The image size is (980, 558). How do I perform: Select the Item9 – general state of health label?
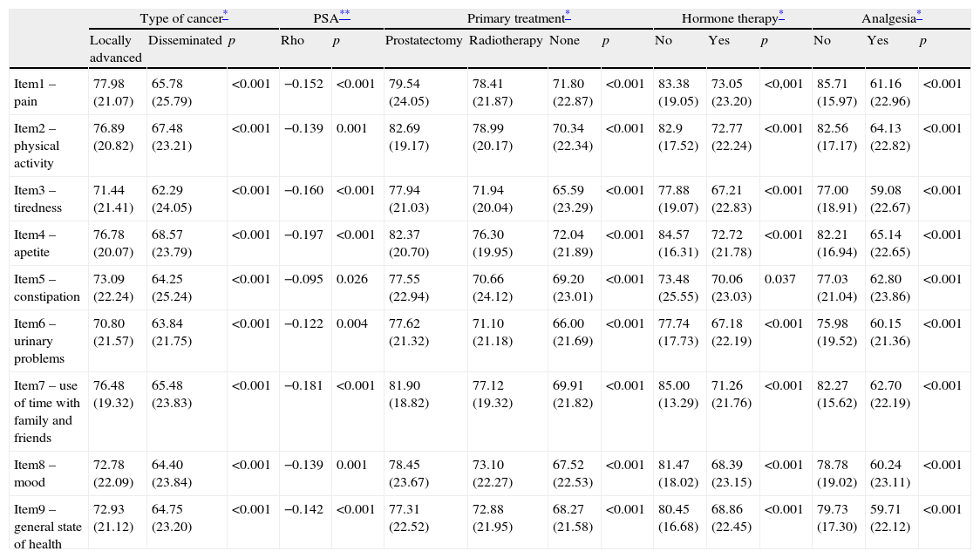[x=49, y=527]
